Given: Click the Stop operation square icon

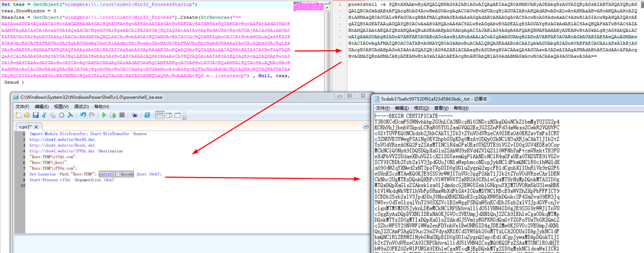Looking at the screenshot, I should click(122, 115).
